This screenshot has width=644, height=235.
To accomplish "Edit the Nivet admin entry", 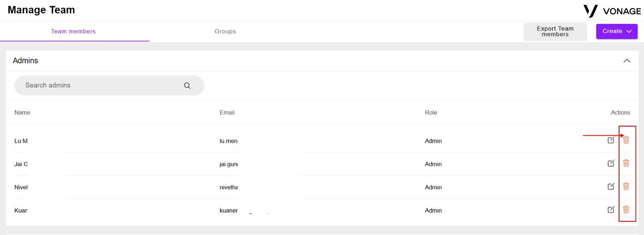I will pyautogui.click(x=611, y=186).
